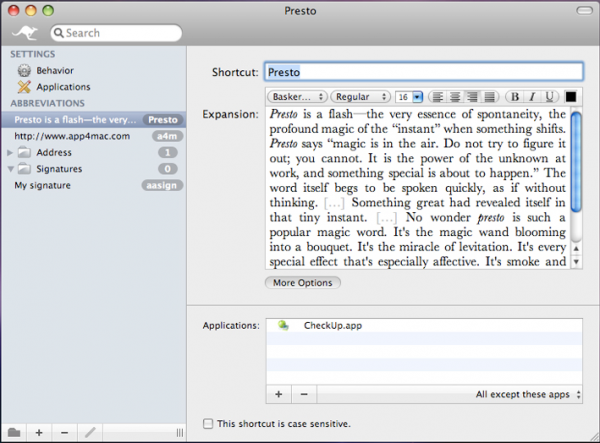The height and width of the screenshot is (443, 600).
Task: Open the Baskerville font family dropdown
Action: click(297, 97)
